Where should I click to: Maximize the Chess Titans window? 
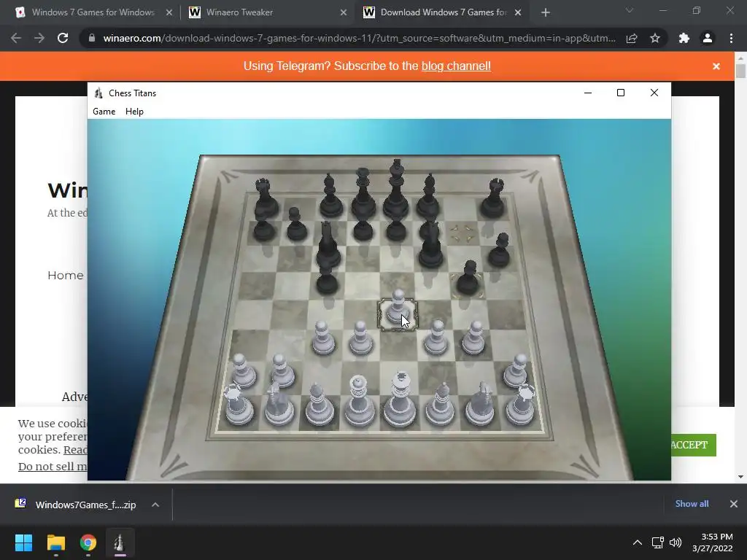click(621, 93)
